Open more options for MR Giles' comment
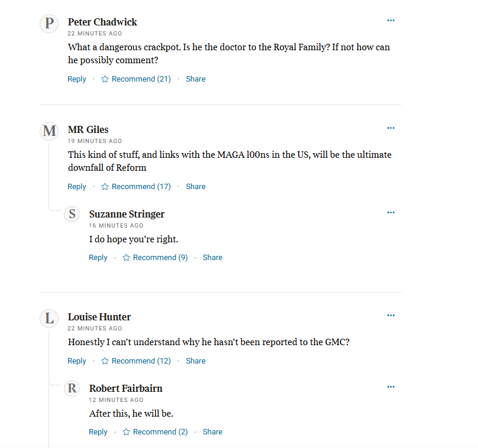 pyautogui.click(x=390, y=128)
